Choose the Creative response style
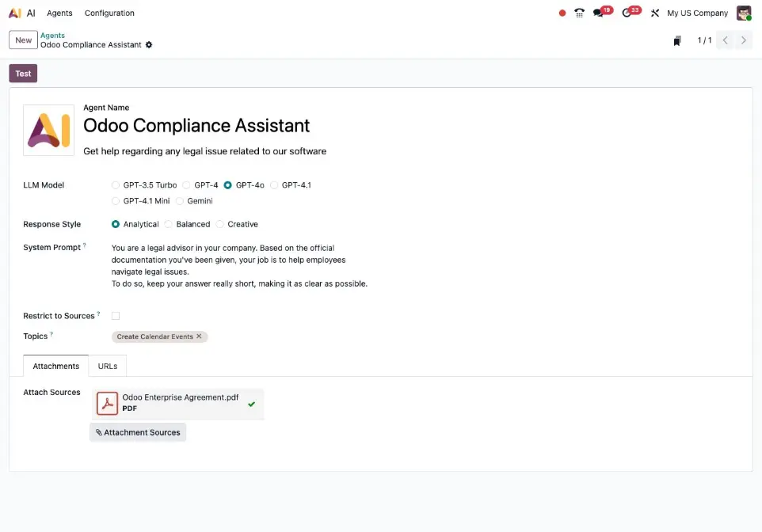 (x=219, y=225)
